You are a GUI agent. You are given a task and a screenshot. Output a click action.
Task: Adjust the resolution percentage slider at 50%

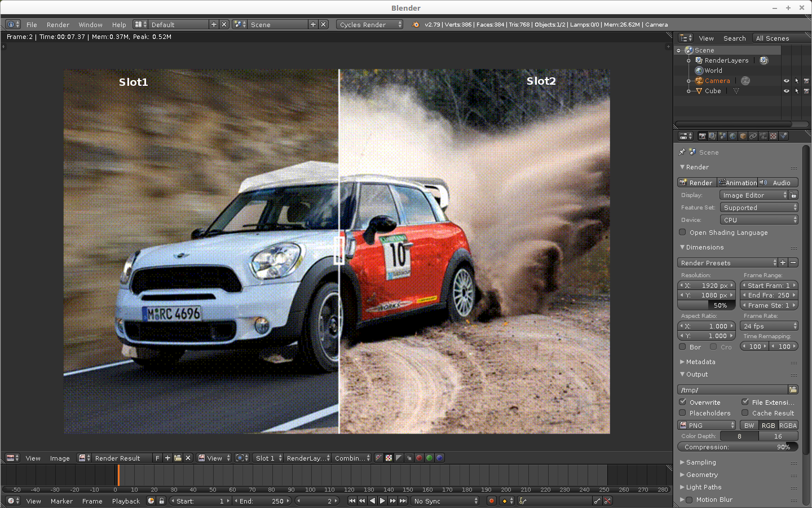pos(707,305)
